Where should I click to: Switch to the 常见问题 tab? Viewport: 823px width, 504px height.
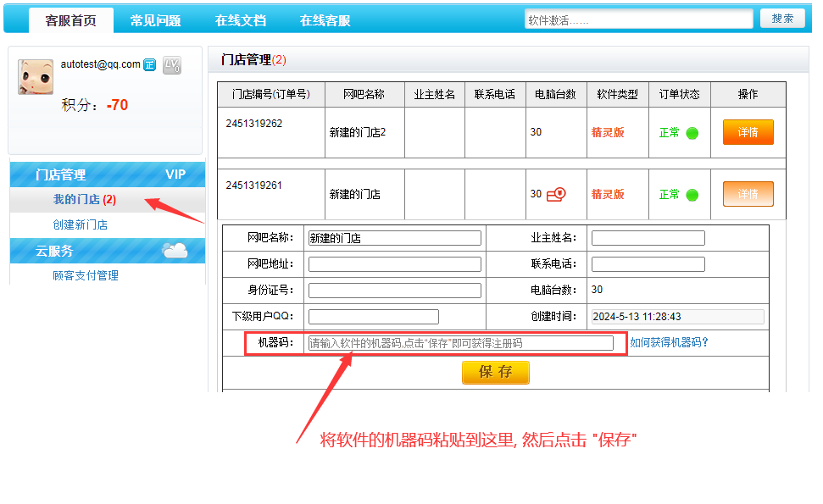tap(155, 20)
